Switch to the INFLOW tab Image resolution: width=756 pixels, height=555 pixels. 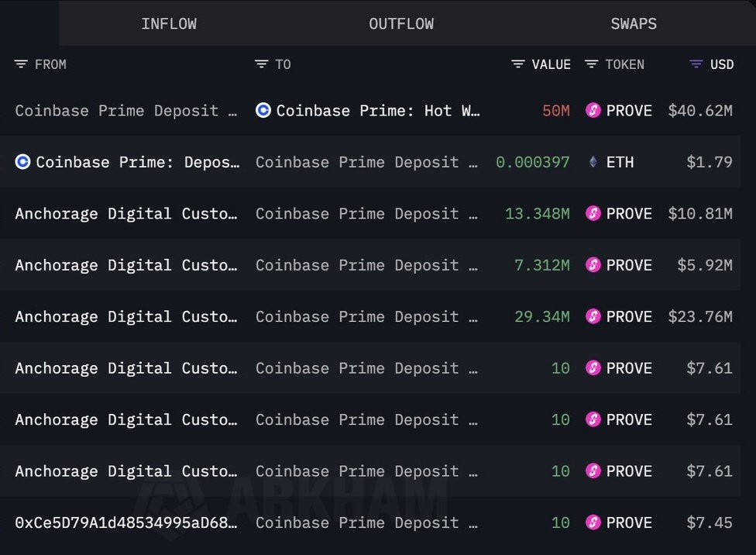169,23
